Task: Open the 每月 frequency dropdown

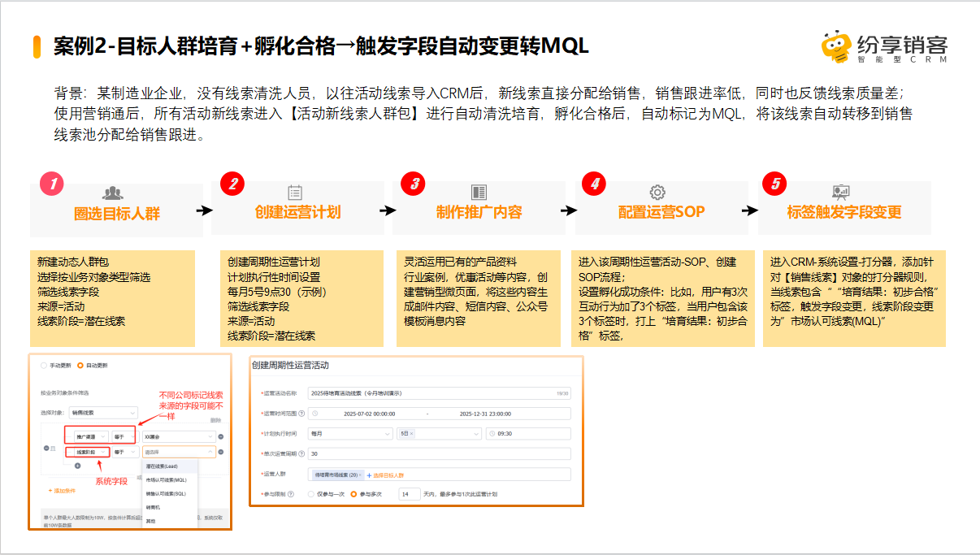Action: [350, 434]
